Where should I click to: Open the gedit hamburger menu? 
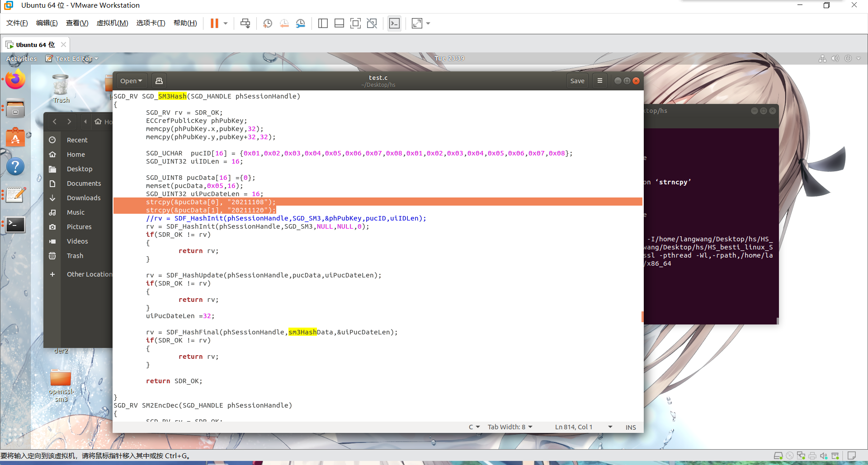click(x=600, y=81)
